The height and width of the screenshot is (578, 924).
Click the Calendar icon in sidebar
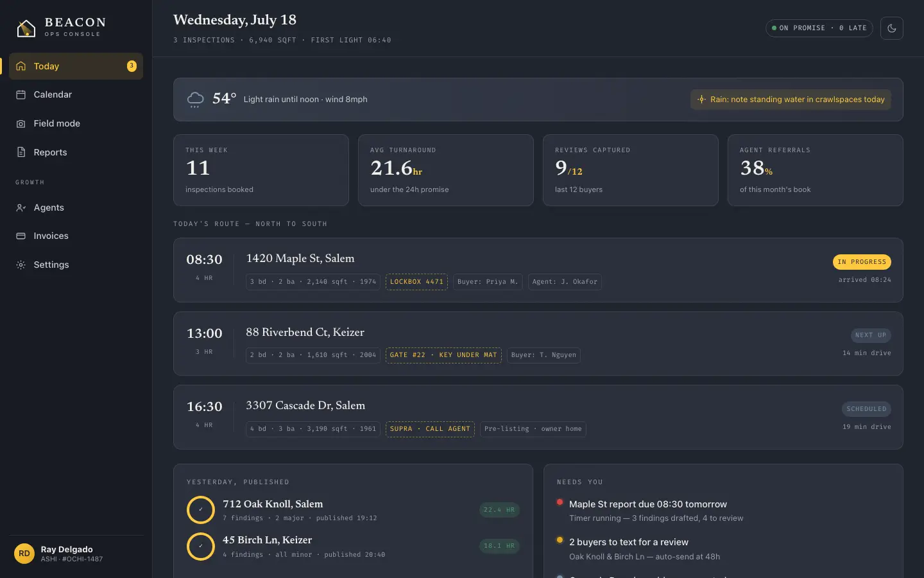coord(21,94)
